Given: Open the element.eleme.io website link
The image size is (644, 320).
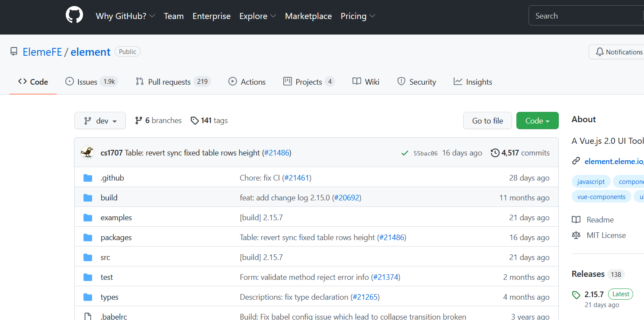Looking at the screenshot, I should tap(614, 161).
